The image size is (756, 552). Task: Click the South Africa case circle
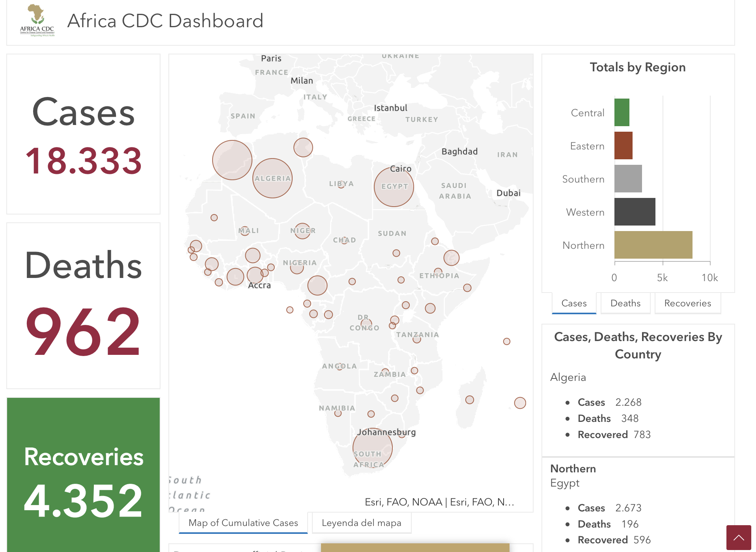click(373, 448)
